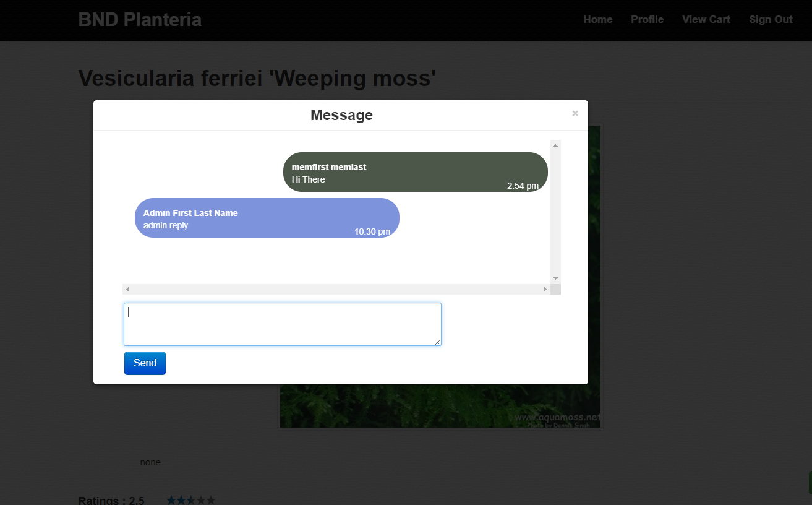Click the scroll up arrow in the chat

click(x=555, y=145)
